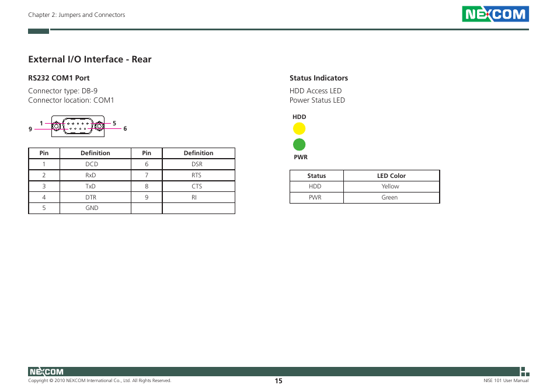The image size is (557, 392).
Task: Select the 'RS232 COM1 Port' subheading
Action: click(x=59, y=78)
